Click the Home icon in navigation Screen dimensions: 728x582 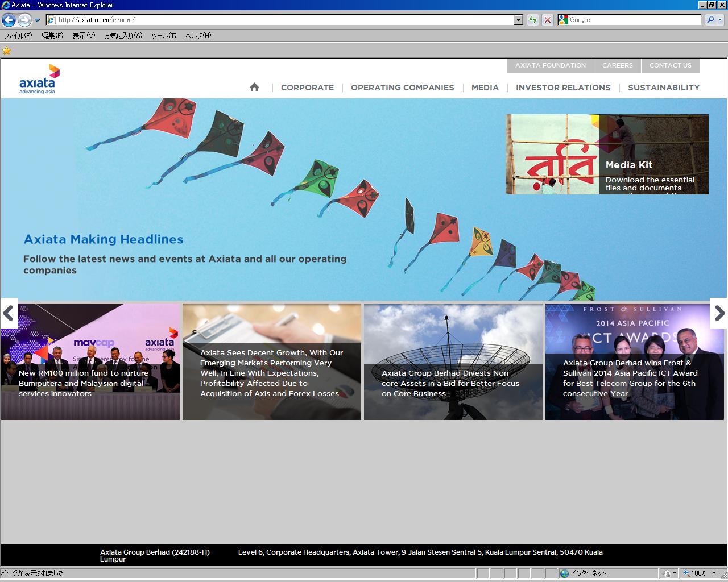[x=254, y=87]
